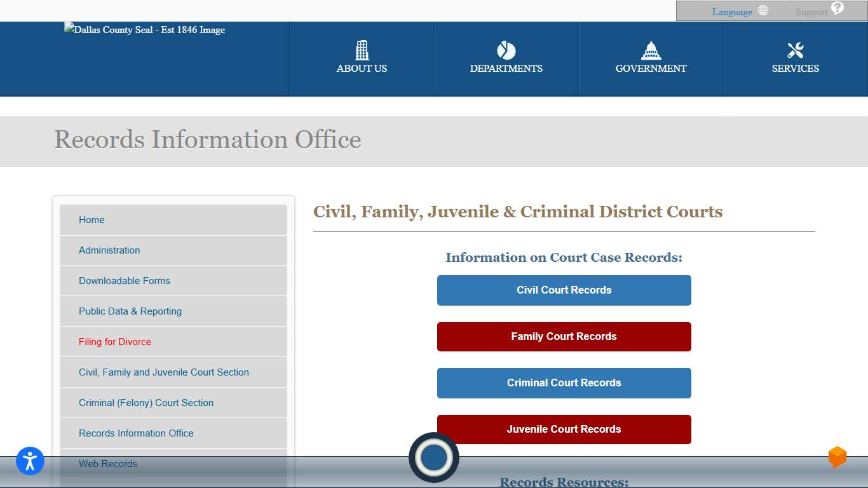Click the orange chat icon bottom right

[x=836, y=456]
